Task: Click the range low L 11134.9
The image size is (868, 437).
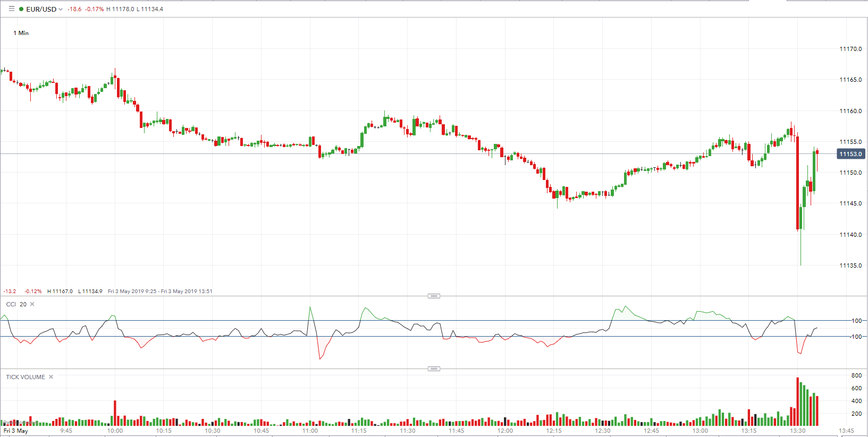Action: click(90, 291)
